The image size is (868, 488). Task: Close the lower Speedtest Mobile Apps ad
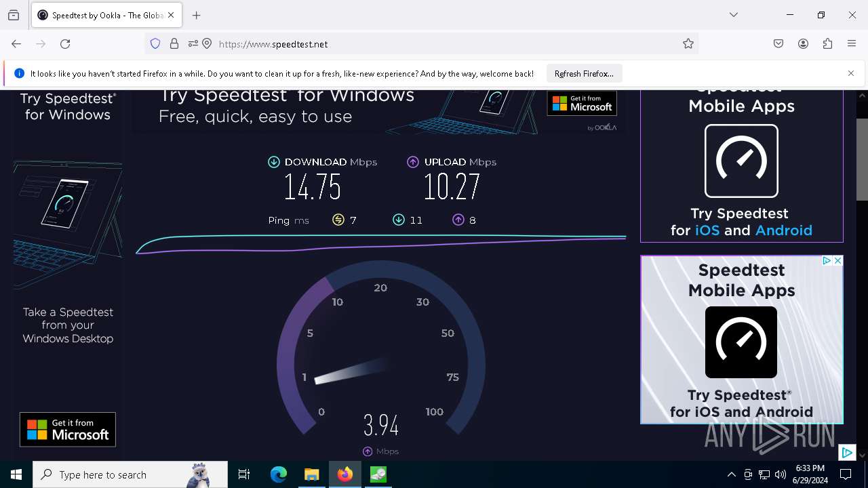click(x=837, y=261)
